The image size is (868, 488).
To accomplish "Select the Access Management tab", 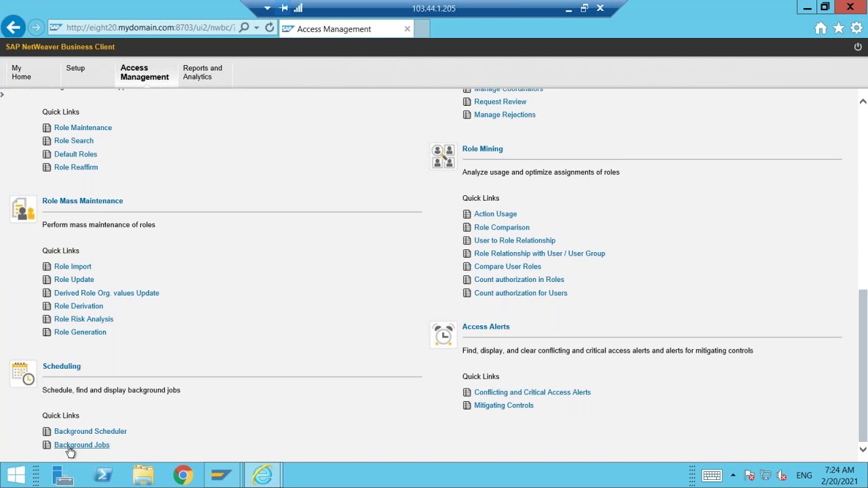I will [x=144, y=73].
